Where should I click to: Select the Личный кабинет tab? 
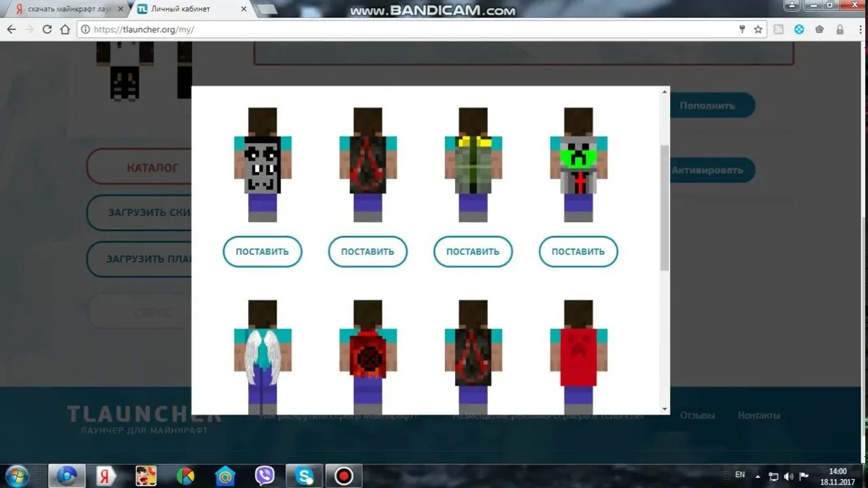coord(191,9)
